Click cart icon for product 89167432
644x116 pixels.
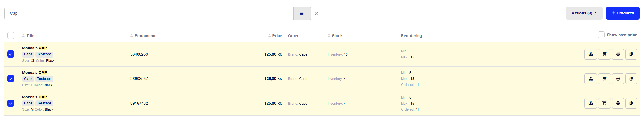[x=604, y=103]
